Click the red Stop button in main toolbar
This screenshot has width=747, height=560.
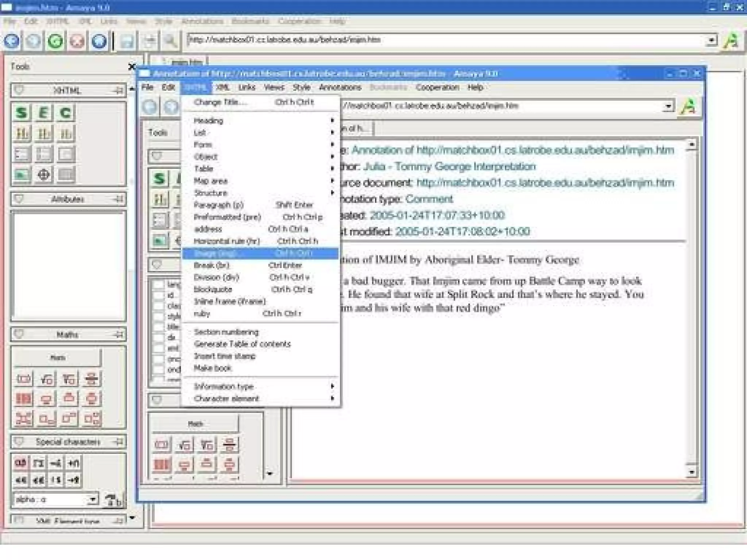(77, 41)
